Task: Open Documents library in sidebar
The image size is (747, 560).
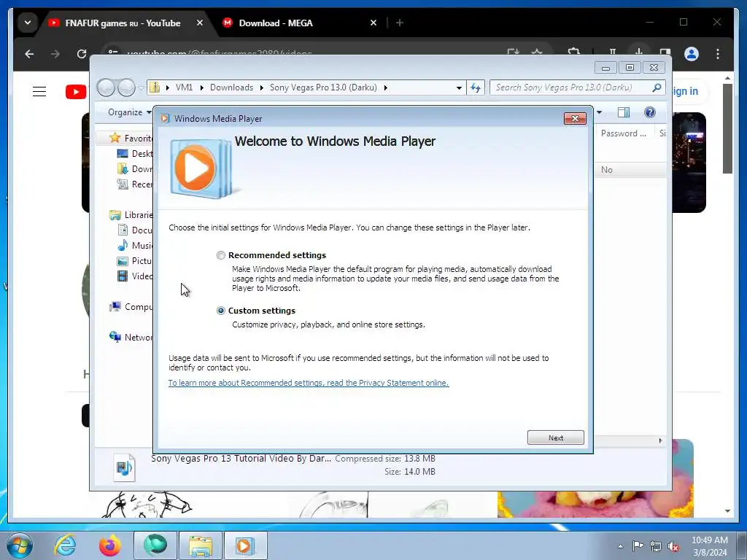Action: tap(135, 230)
